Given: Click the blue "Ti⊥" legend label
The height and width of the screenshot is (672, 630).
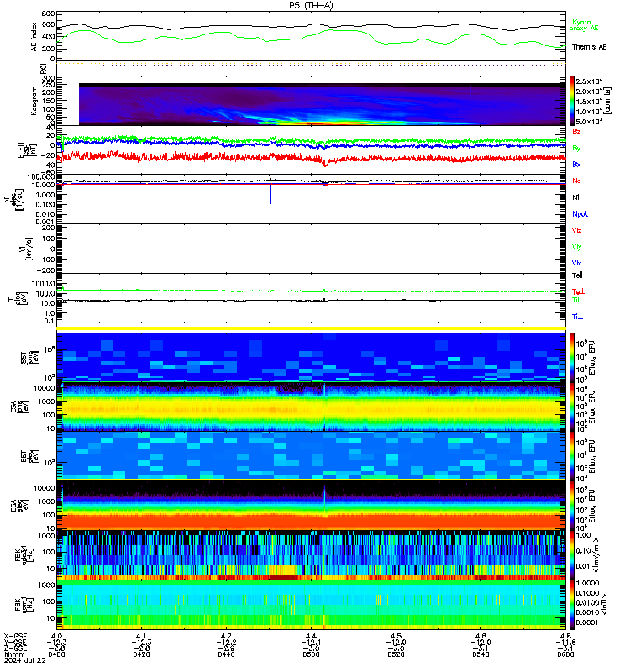Looking at the screenshot, I should [x=577, y=317].
